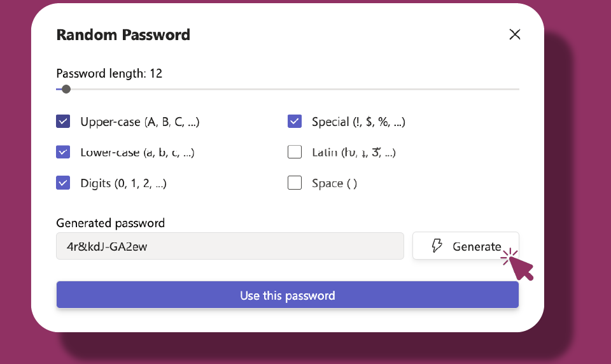Click the Space ( ) label text

(334, 183)
